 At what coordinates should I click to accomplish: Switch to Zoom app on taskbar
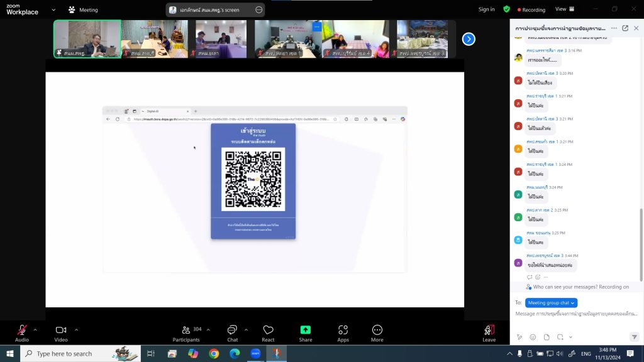click(255, 353)
